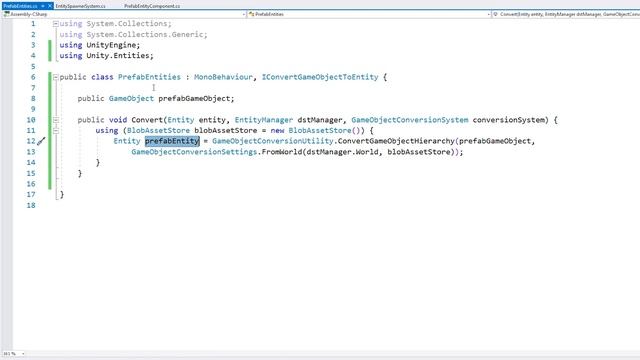Collapse the Convert method block

(56, 120)
